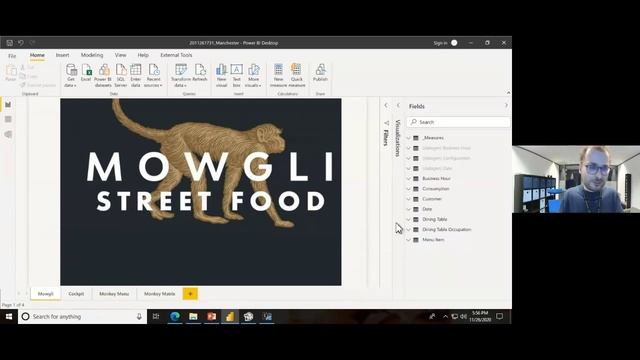Open More visuals dropdown
Image resolution: width=640 pixels, height=360 pixels.
click(x=253, y=75)
